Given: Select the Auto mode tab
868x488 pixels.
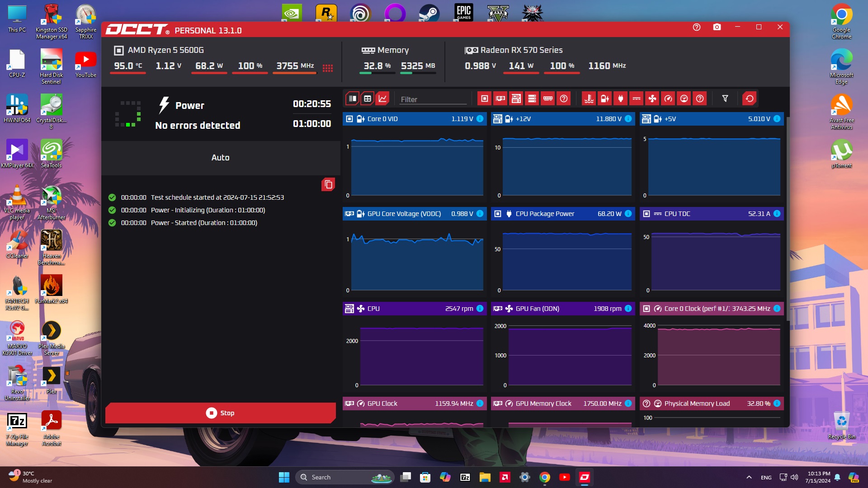Looking at the screenshot, I should click(x=221, y=158).
